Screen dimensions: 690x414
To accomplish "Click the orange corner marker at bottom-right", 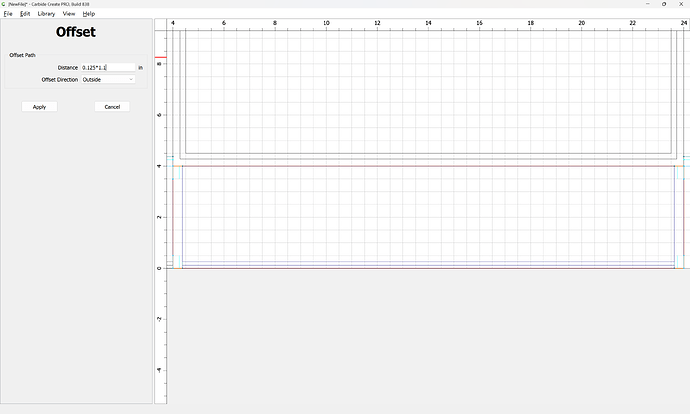I will 678,267.
